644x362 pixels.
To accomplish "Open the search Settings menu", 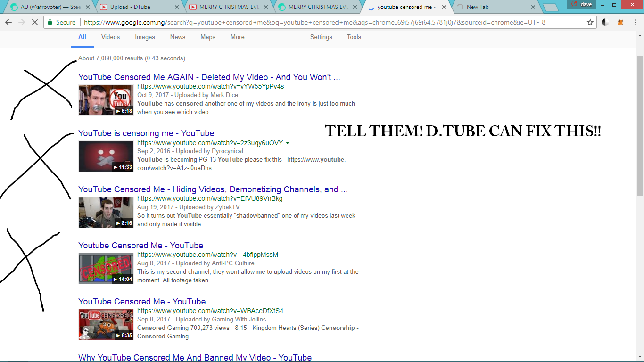I will click(321, 37).
